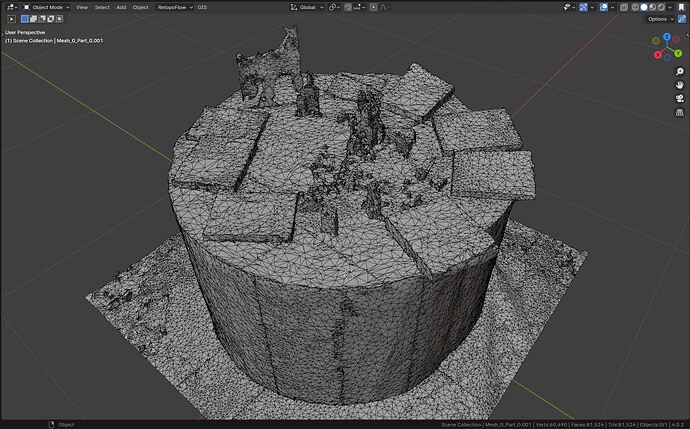Toggle the viewport overlays button
The height and width of the screenshot is (429, 690).
(x=604, y=7)
